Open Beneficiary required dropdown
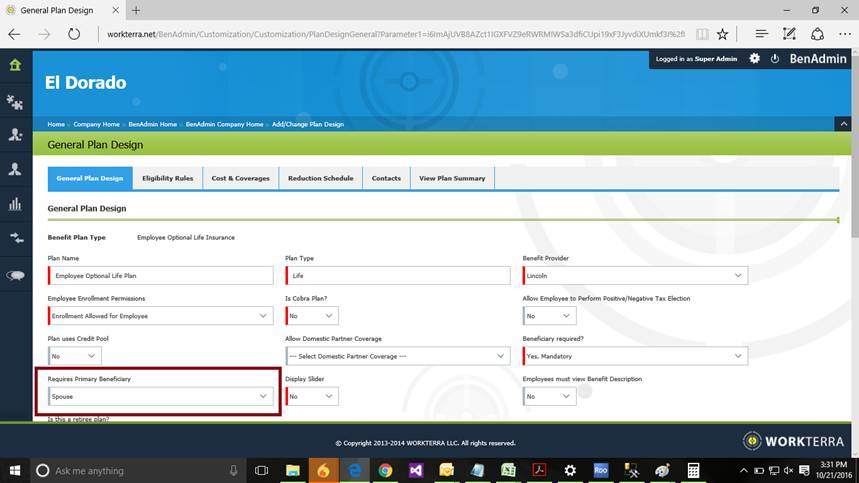859x483 pixels. 635,356
